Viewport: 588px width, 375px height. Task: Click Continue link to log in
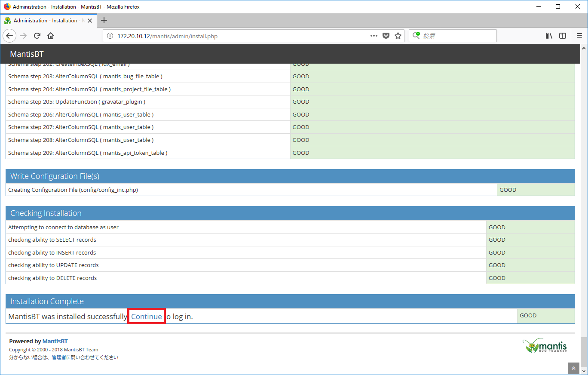pos(147,317)
